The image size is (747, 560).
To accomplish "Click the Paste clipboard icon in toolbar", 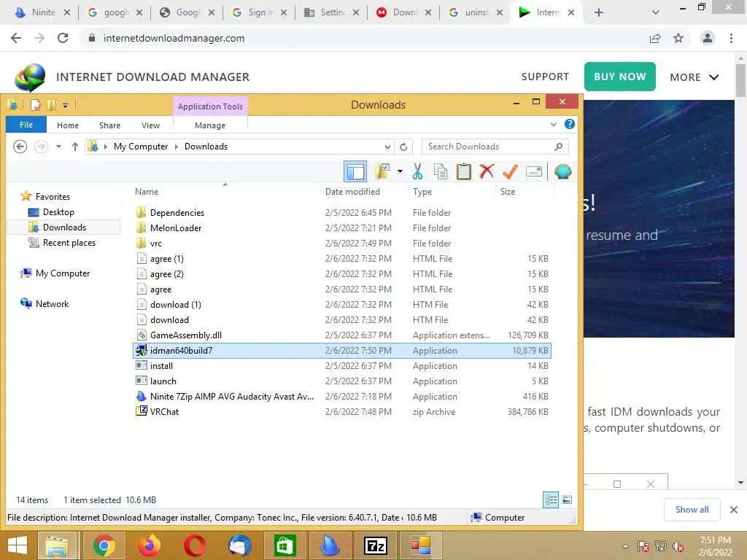I will 463,171.
